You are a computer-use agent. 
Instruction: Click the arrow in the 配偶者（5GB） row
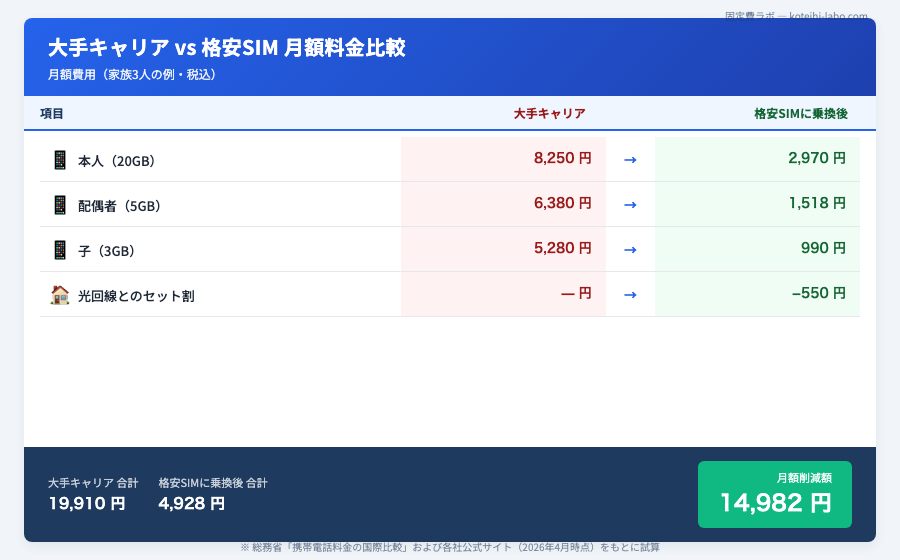[x=630, y=205]
